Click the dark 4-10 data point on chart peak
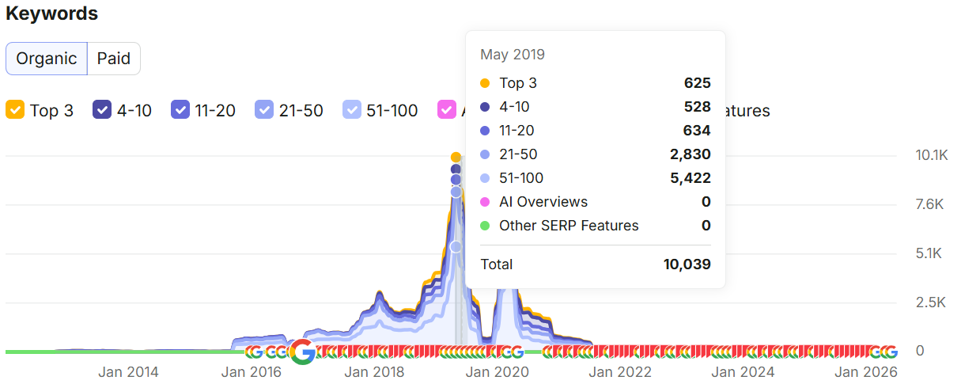Viewport: 980px width, 388px height. click(456, 169)
